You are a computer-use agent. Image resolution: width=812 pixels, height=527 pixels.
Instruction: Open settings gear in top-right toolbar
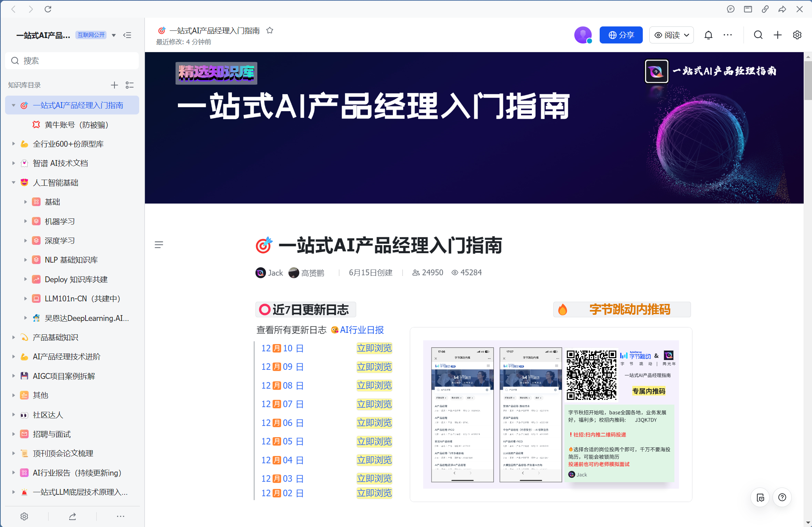pyautogui.click(x=797, y=35)
